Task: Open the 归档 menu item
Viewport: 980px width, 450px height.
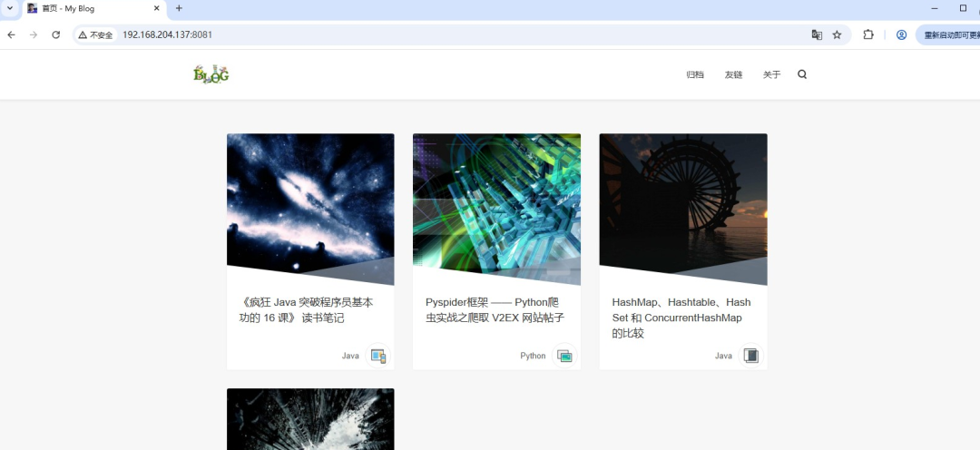Action: (695, 74)
